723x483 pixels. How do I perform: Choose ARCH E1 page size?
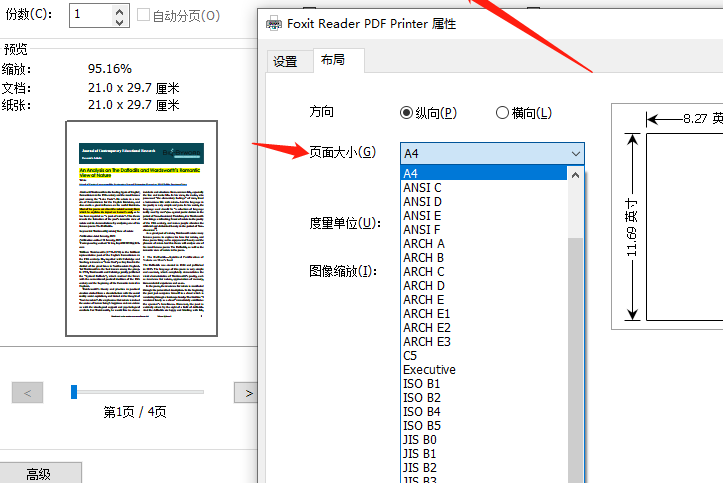pyautogui.click(x=484, y=314)
